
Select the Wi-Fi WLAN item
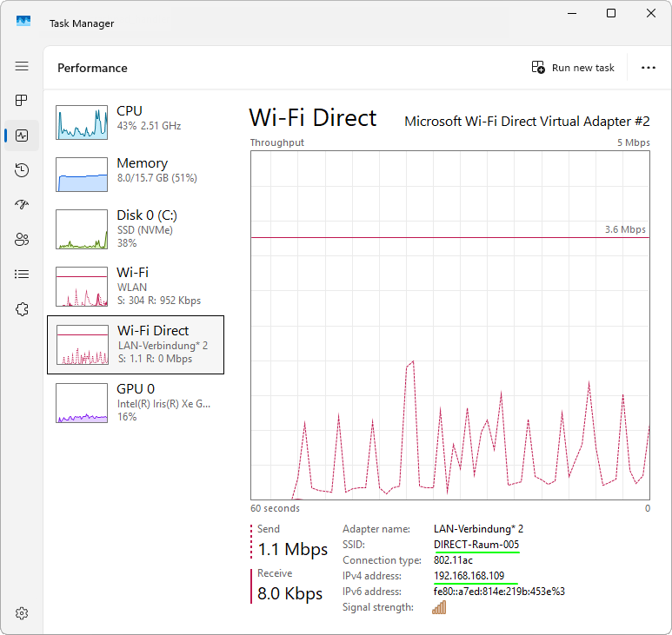[136, 287]
